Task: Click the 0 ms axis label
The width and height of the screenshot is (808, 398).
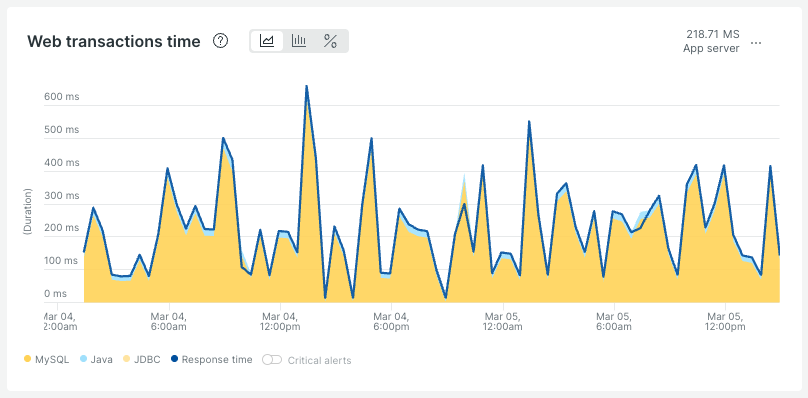Action: coord(55,293)
